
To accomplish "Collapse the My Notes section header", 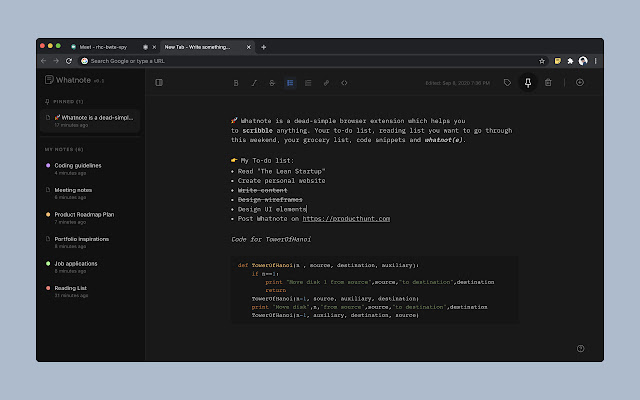I will coord(66,149).
